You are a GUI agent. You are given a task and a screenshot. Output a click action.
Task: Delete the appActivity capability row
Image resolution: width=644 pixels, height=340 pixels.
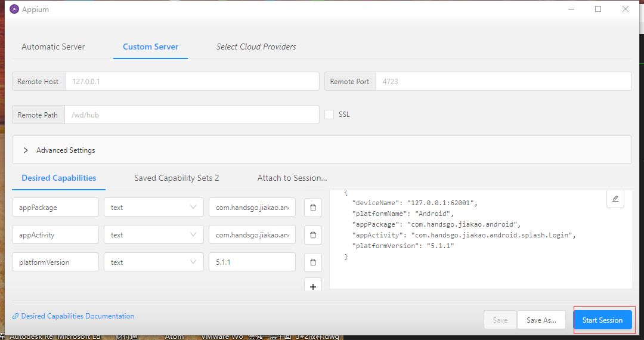click(x=313, y=235)
